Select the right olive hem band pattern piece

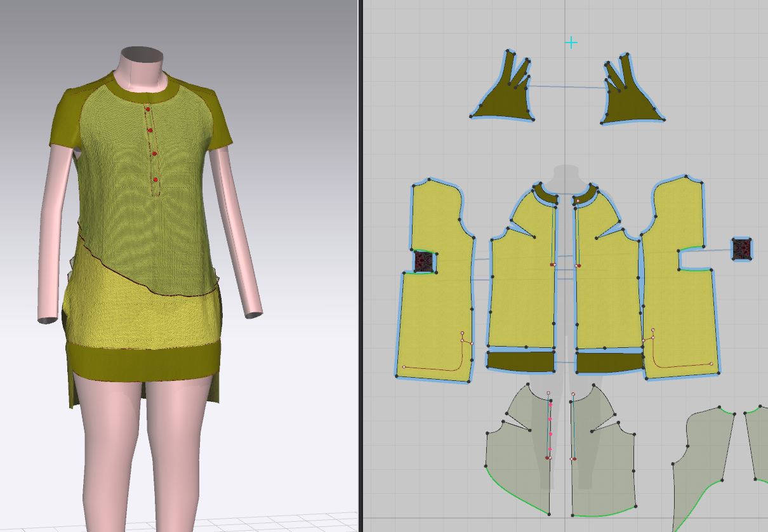click(609, 362)
